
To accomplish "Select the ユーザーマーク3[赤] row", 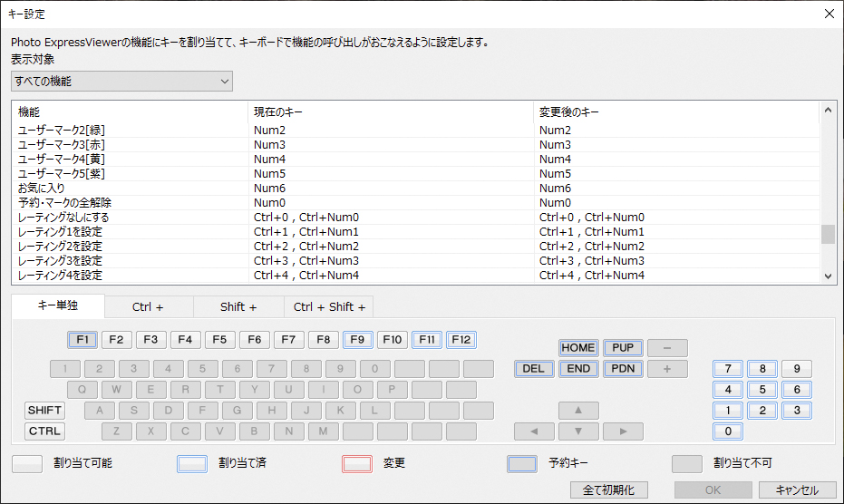I will click(415, 145).
